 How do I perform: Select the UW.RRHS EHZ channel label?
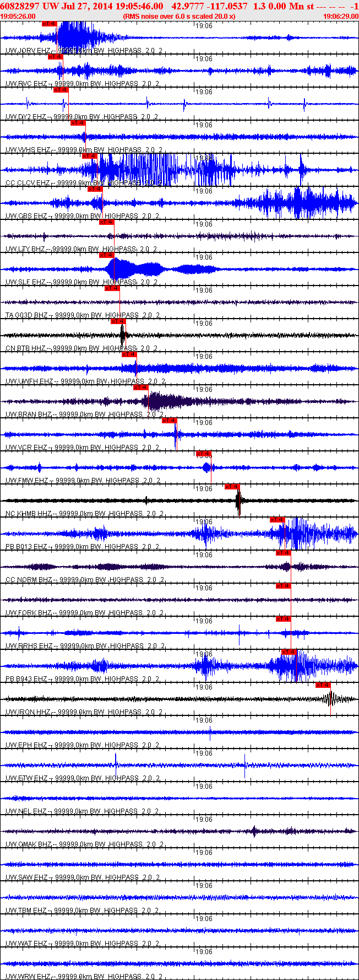29,646
